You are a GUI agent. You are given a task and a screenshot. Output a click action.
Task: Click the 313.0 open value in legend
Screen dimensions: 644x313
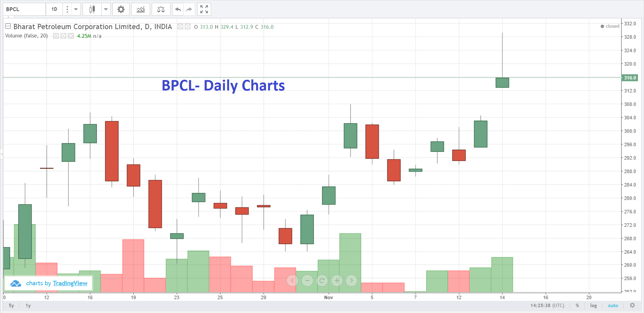[x=206, y=27]
